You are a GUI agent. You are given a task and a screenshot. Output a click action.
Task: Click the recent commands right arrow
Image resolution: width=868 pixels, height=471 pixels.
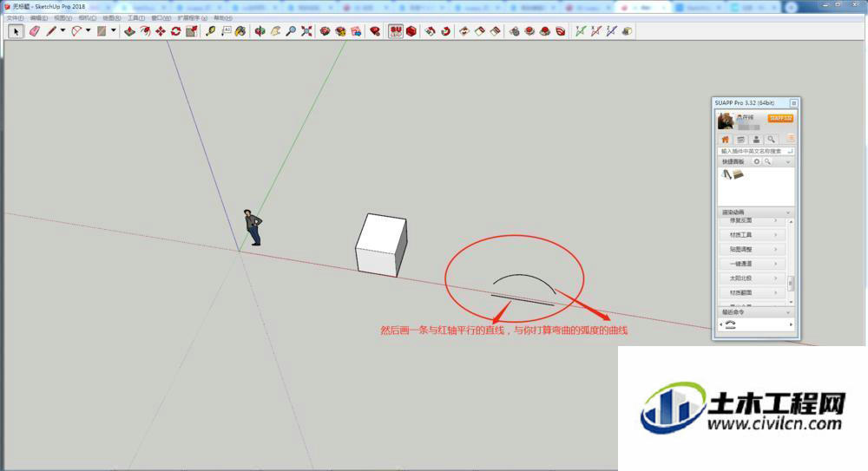791,325
